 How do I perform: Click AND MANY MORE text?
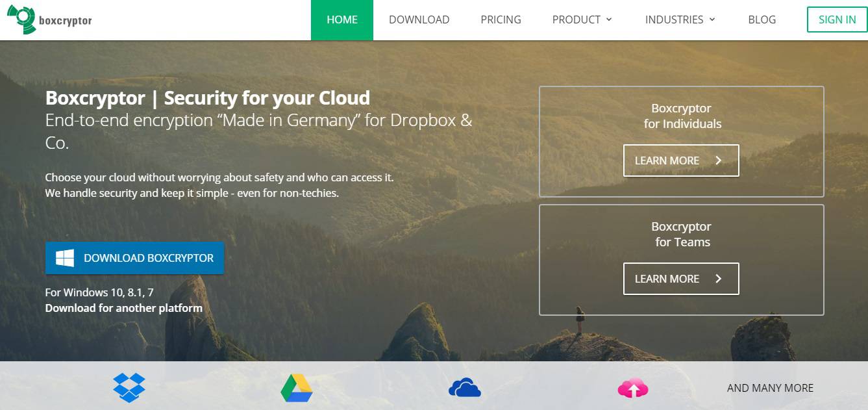tap(770, 388)
